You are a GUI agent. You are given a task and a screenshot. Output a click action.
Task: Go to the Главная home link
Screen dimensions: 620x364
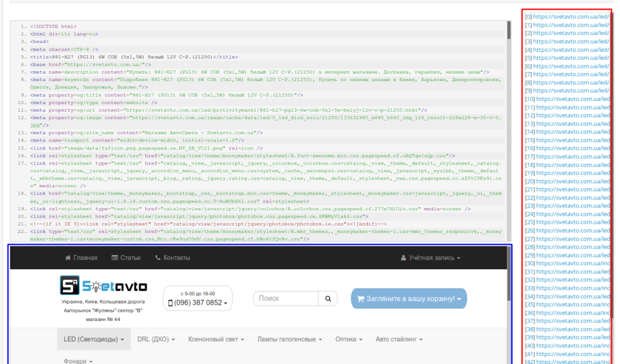tap(81, 258)
